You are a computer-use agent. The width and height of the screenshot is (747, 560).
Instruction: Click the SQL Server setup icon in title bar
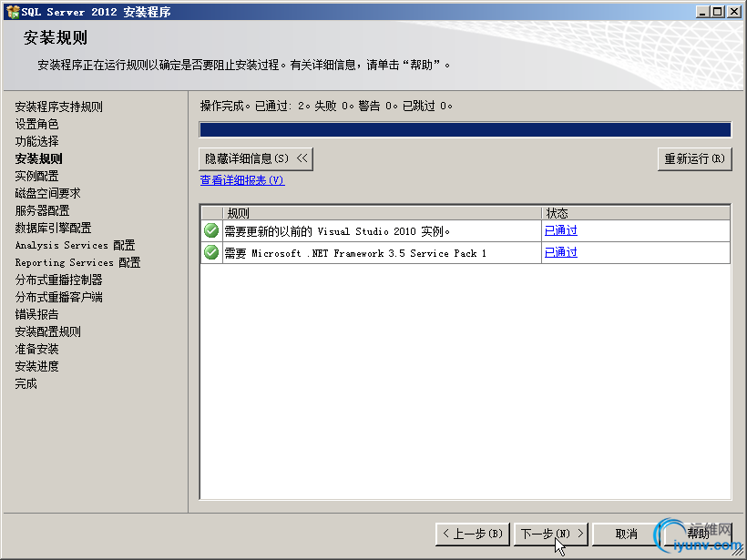tap(13, 12)
